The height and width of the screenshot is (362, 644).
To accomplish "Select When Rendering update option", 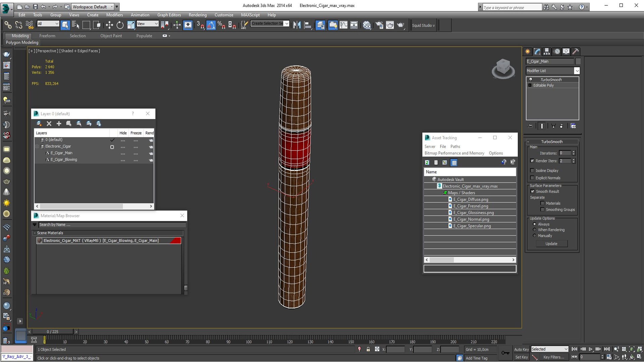I will coord(535,230).
